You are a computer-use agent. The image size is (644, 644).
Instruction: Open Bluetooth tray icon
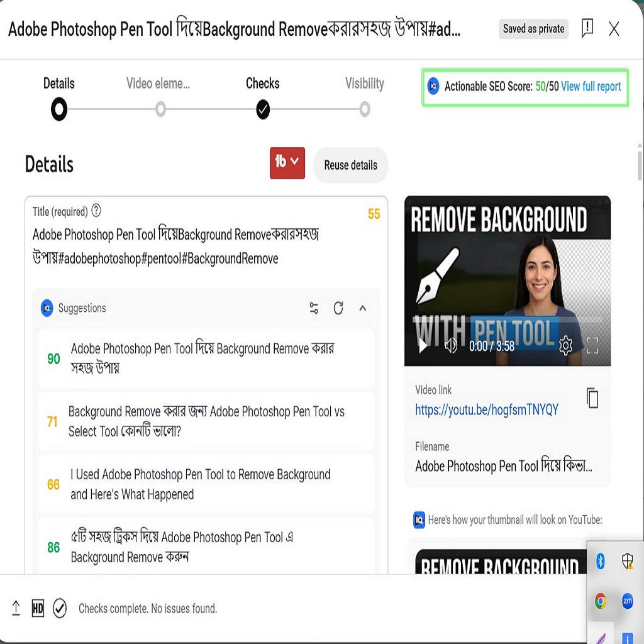pos(600,560)
